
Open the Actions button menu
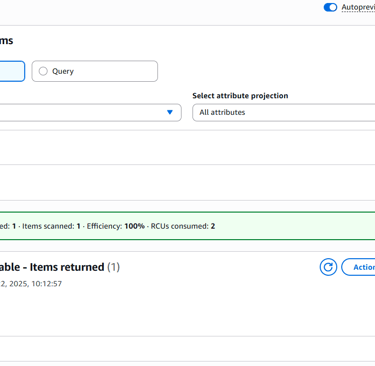coord(358,267)
